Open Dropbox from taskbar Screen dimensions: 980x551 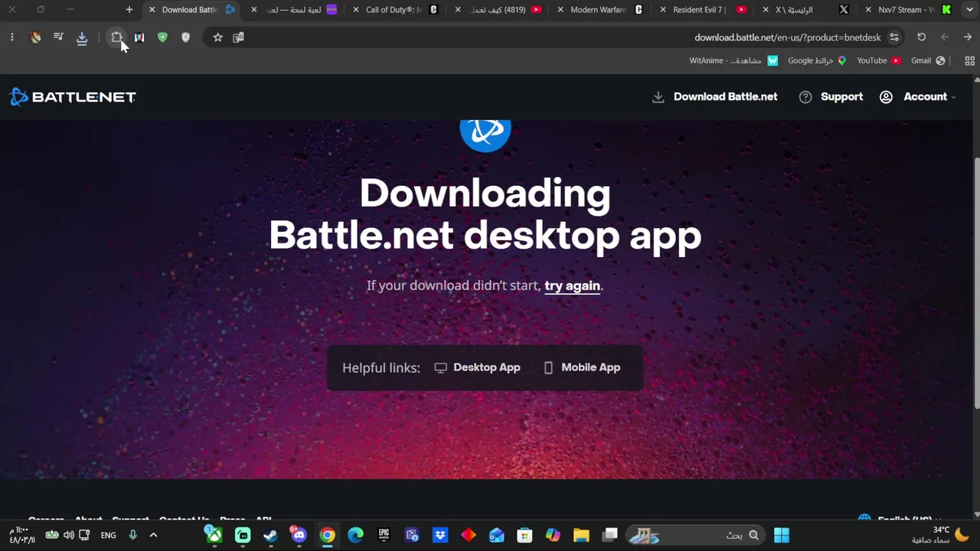440,535
